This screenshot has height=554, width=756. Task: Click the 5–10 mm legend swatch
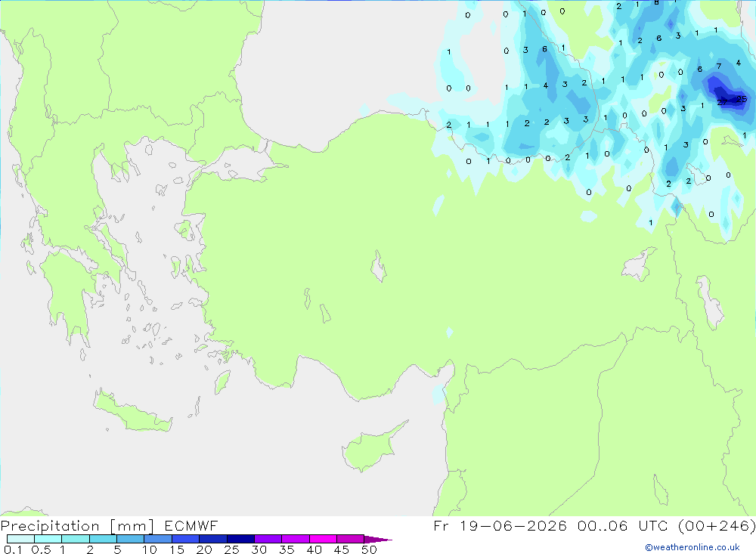tap(131, 539)
